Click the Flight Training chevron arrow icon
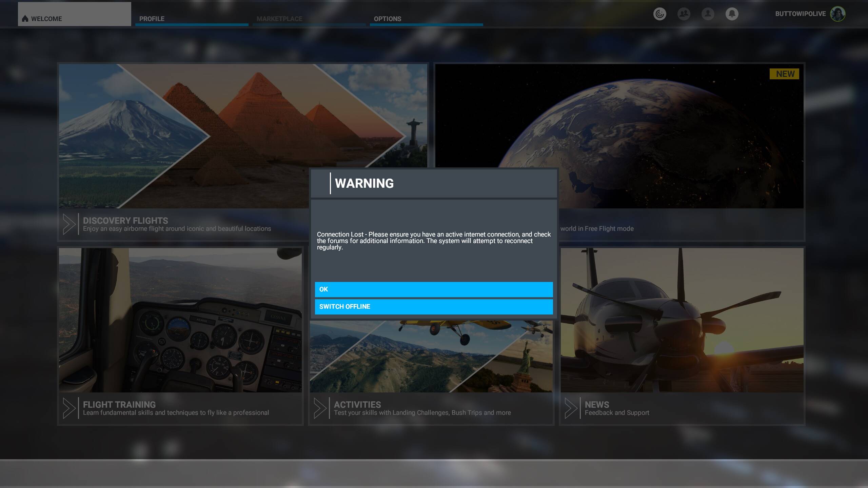 pos(69,408)
